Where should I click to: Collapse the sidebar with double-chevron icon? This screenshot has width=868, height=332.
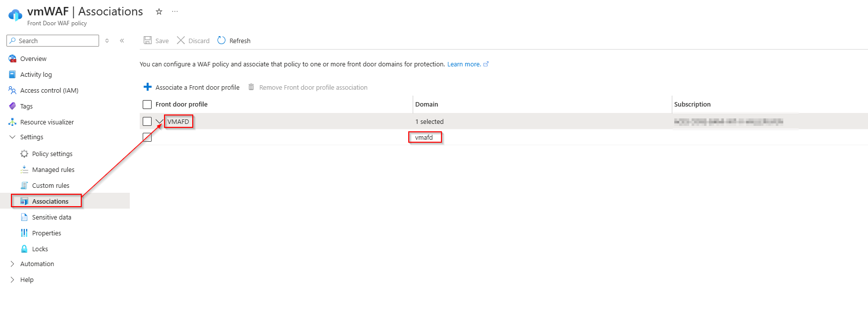pyautogui.click(x=122, y=41)
